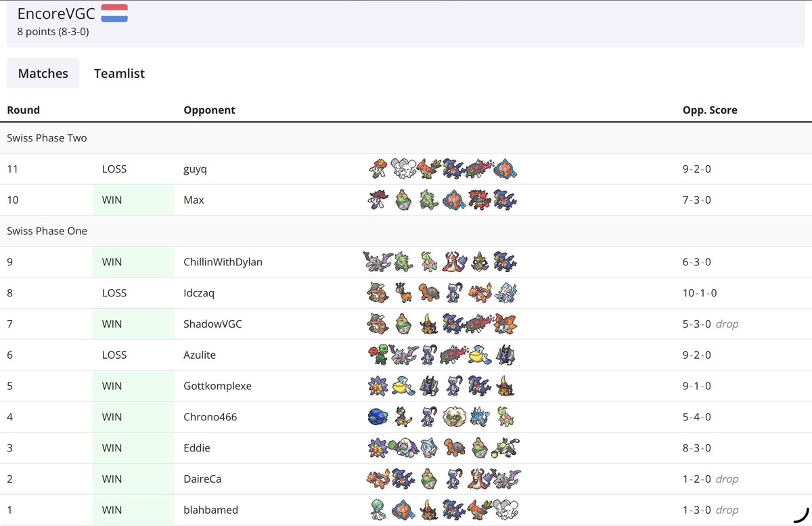Click the 10-1-0 opponent score

point(700,293)
